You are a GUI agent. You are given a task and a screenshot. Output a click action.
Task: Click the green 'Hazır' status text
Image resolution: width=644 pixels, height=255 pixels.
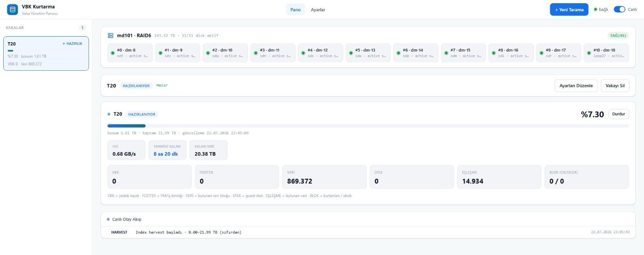point(162,85)
